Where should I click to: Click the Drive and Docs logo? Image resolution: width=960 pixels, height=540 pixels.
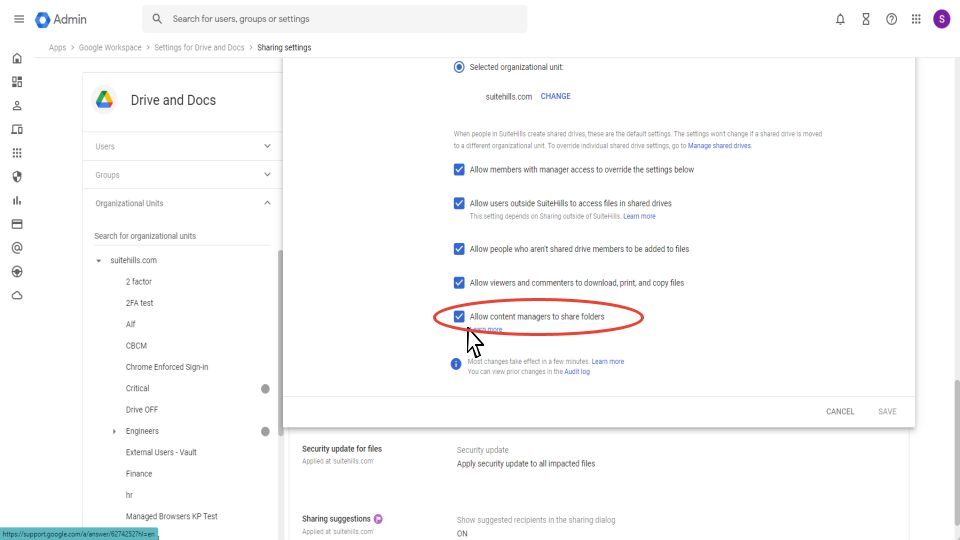[x=105, y=99]
